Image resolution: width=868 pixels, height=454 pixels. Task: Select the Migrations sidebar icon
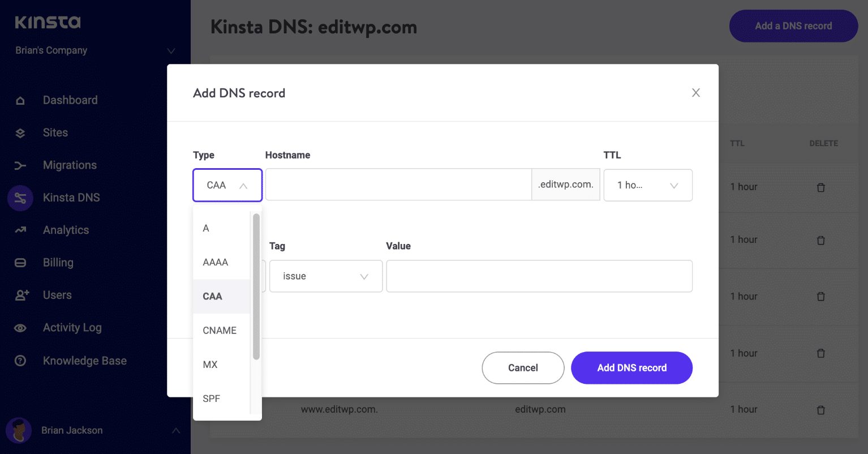[x=20, y=165]
